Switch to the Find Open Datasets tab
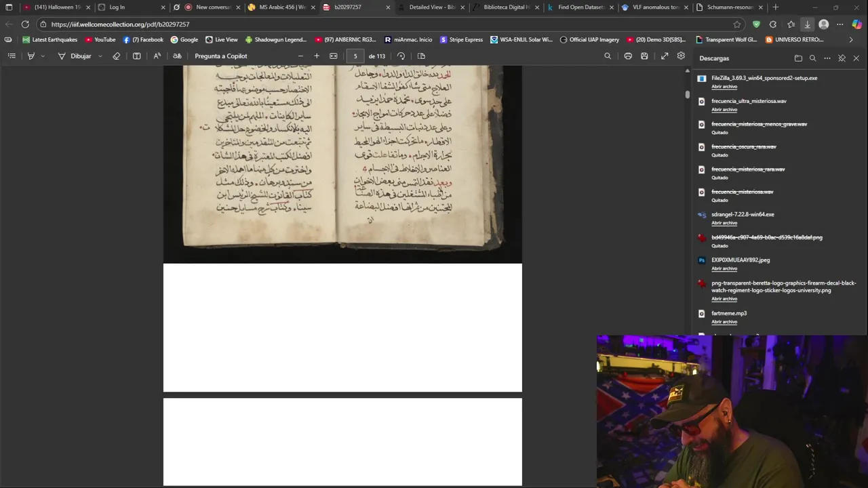 pos(580,7)
